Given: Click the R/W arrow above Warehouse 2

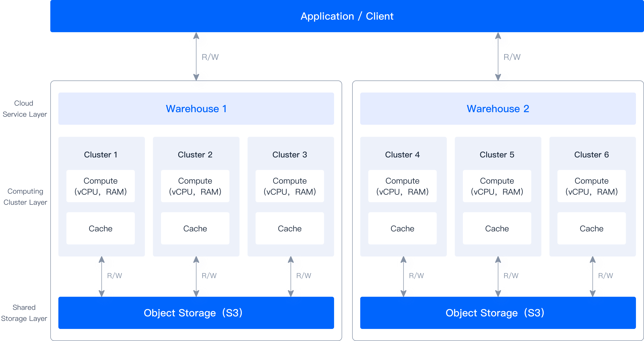Looking at the screenshot, I should click(498, 56).
